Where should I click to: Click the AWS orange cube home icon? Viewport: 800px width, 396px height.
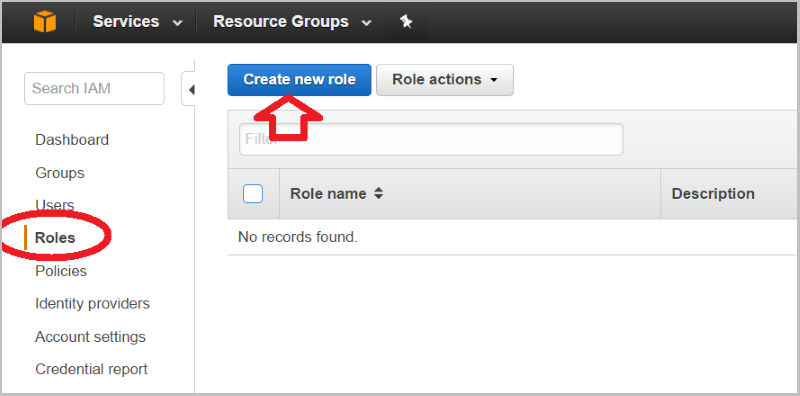coord(45,22)
